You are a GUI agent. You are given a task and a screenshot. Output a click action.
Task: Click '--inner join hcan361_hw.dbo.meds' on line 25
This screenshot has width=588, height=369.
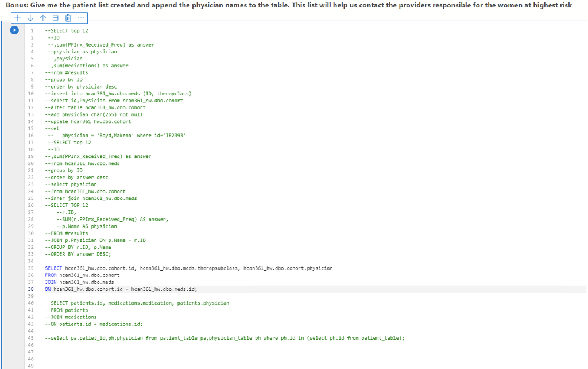(x=91, y=198)
